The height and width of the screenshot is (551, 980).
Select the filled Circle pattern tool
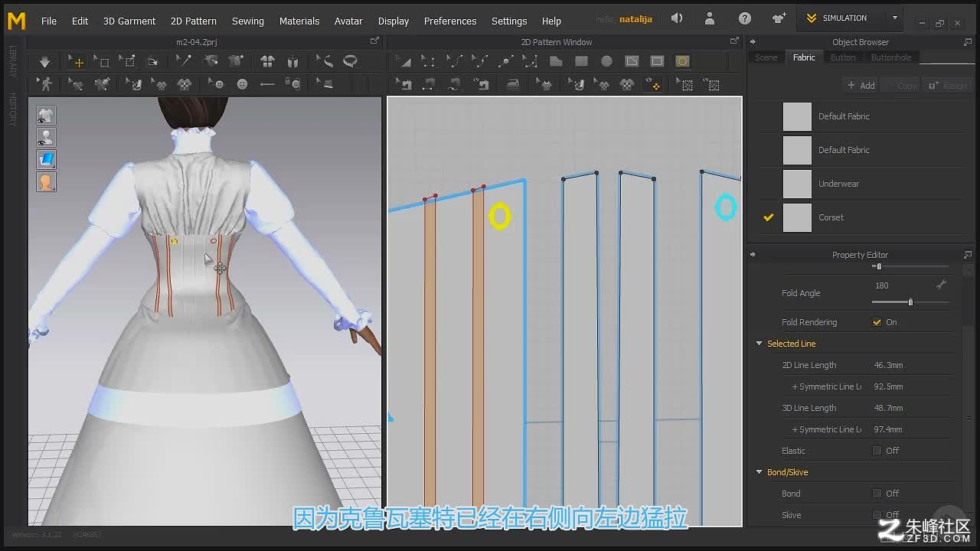[x=606, y=61]
